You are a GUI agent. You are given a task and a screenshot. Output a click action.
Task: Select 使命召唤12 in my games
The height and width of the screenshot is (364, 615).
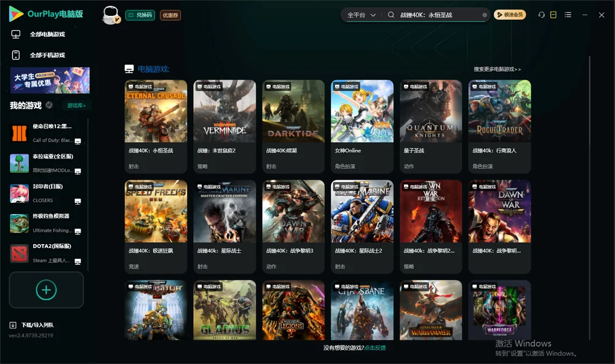(46, 133)
